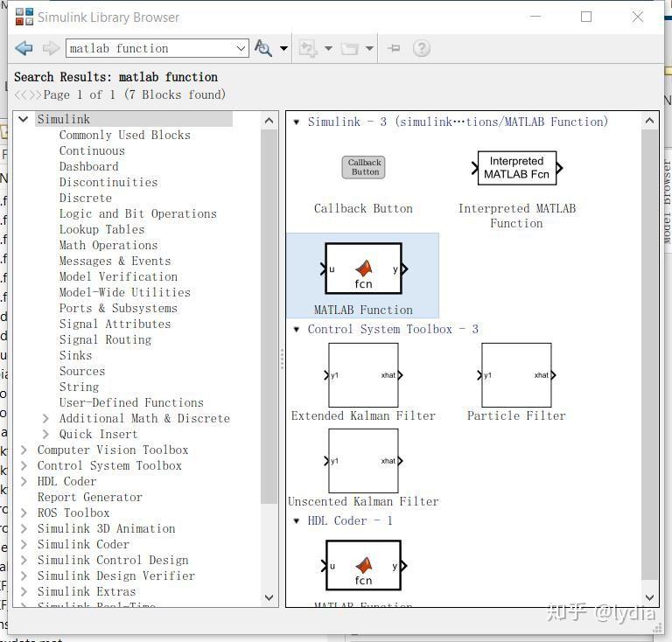
Task: Open the add-to-model dropdown arrow
Action: point(328,48)
